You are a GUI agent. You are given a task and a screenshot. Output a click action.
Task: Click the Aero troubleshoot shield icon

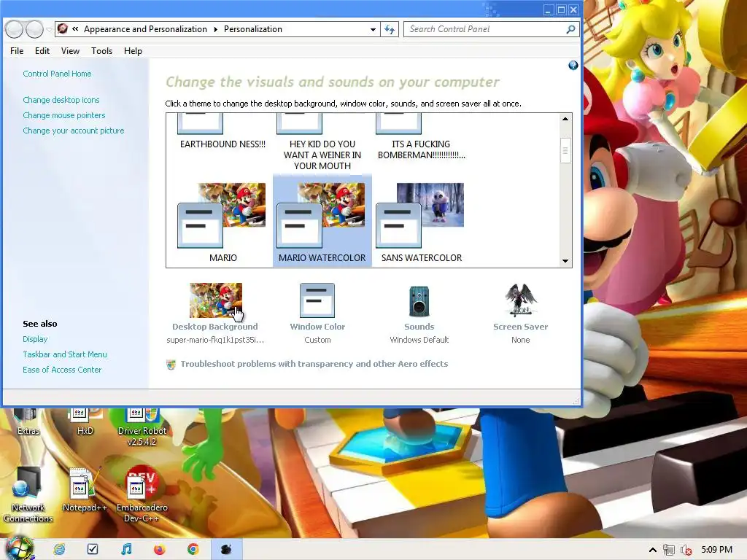point(171,365)
